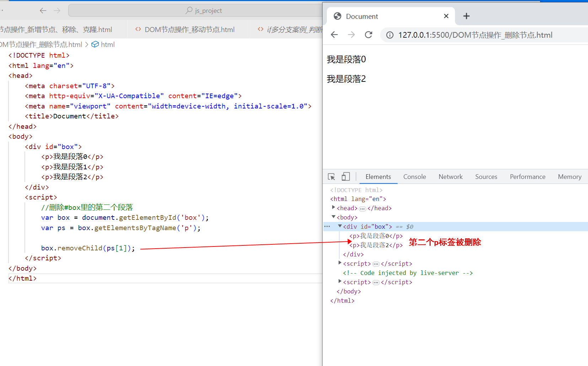
Task: Expand the script node after live-server comment
Action: (340, 281)
